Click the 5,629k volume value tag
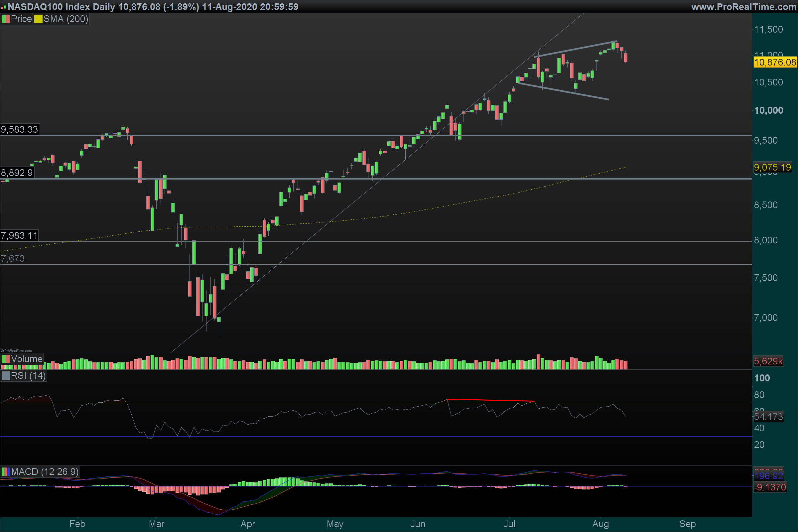 (x=768, y=361)
